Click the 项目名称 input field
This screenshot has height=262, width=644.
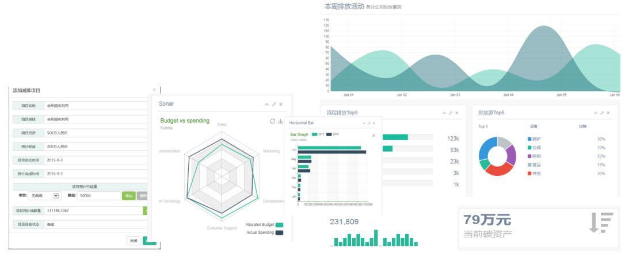(96, 106)
